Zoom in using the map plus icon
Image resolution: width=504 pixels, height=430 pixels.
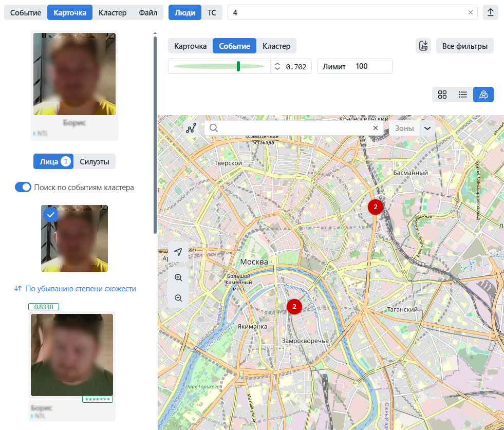pyautogui.click(x=178, y=277)
